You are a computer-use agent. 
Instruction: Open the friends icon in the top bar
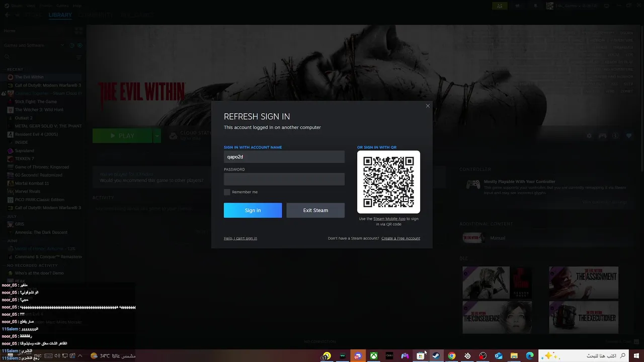coord(500,6)
